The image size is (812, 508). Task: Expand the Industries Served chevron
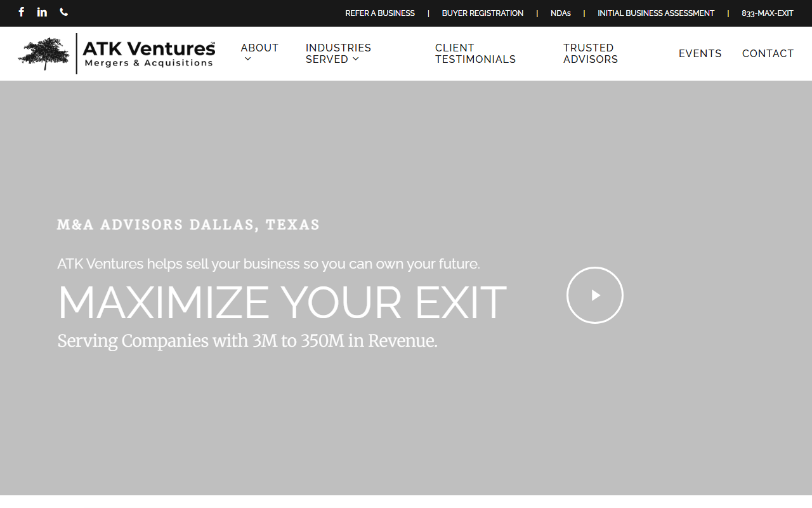(355, 59)
